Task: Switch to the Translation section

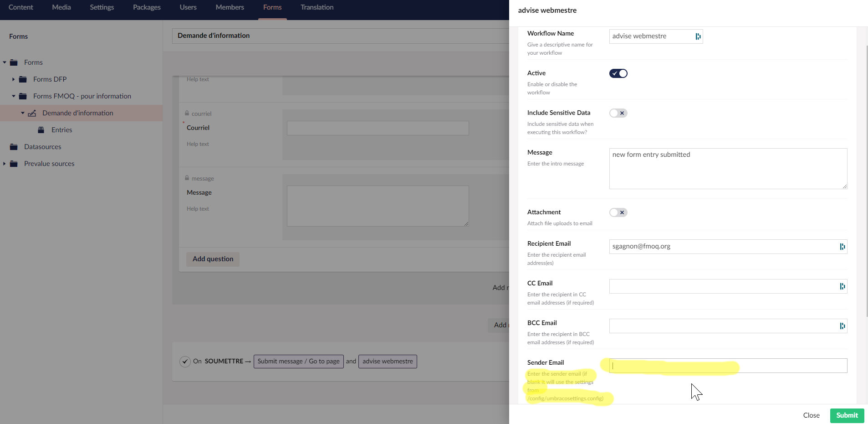Action: coord(317,7)
